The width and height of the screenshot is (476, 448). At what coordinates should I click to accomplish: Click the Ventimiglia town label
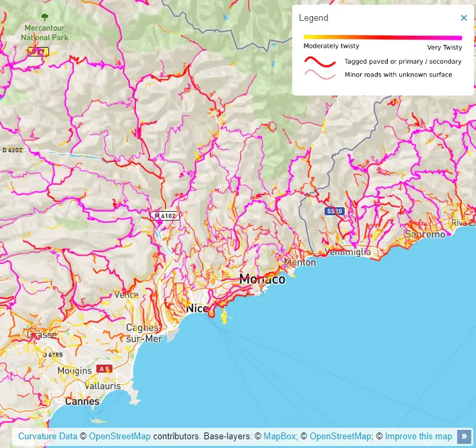(x=347, y=252)
